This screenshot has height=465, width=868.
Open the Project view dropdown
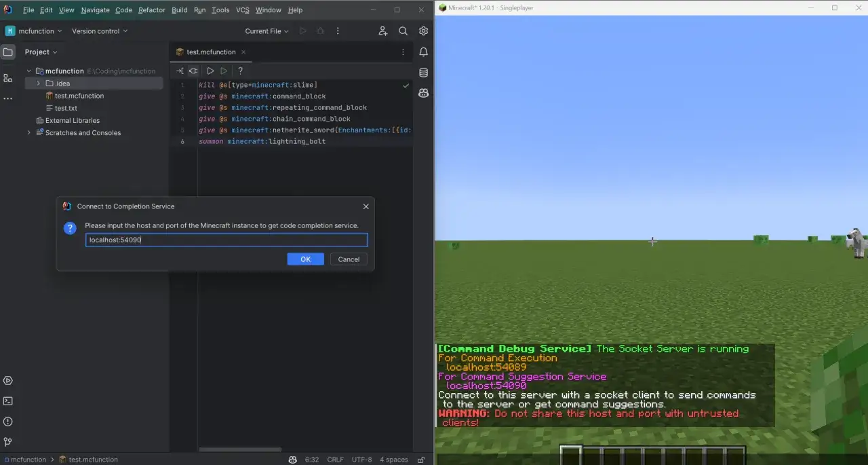click(41, 52)
